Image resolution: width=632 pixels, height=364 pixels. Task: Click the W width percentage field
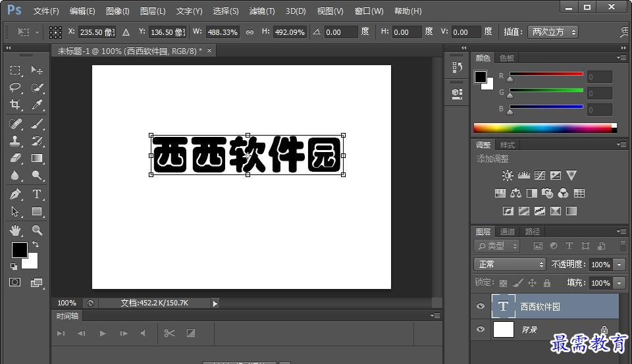pos(223,32)
